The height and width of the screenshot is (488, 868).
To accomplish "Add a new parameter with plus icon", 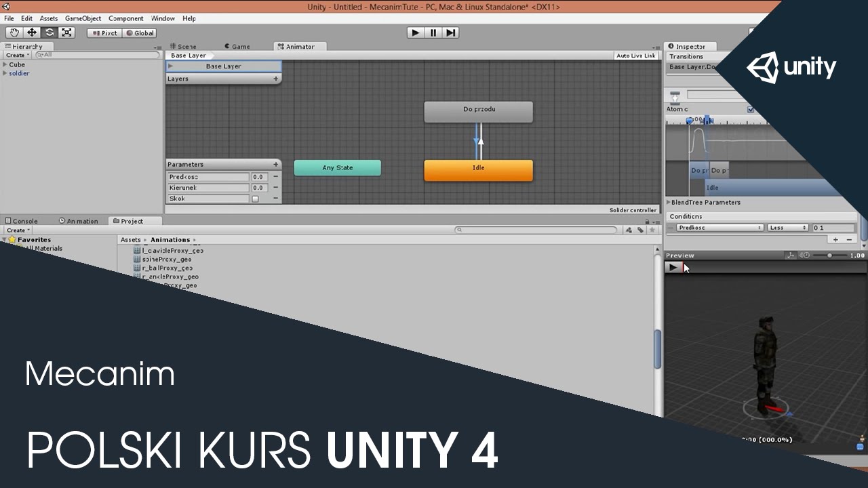I will pos(275,164).
